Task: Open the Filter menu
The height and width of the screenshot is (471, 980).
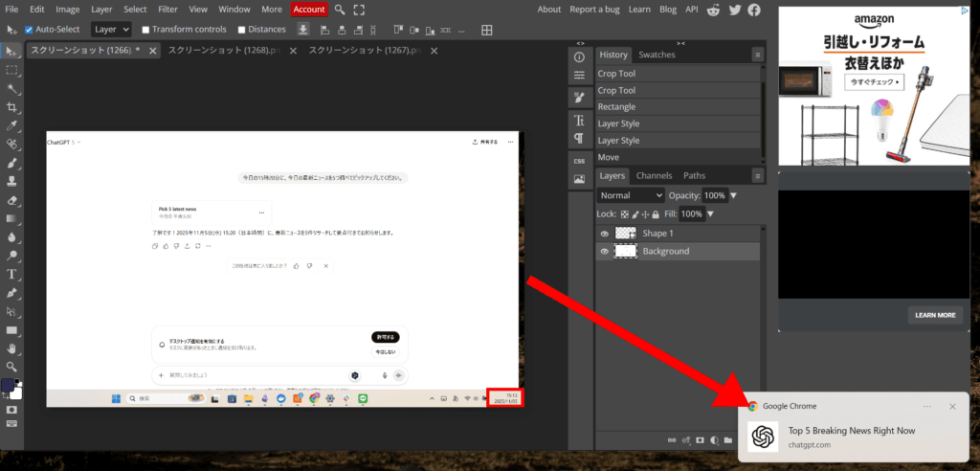Action: (167, 10)
